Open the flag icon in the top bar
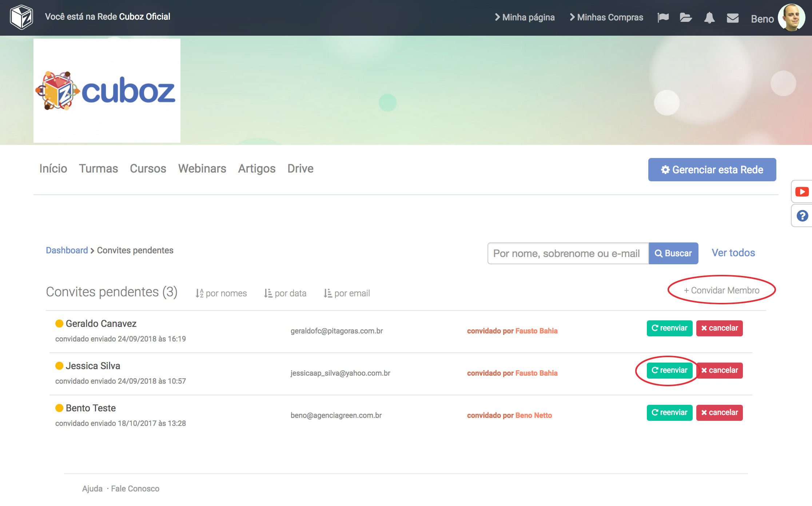The height and width of the screenshot is (506, 812). tap(663, 17)
